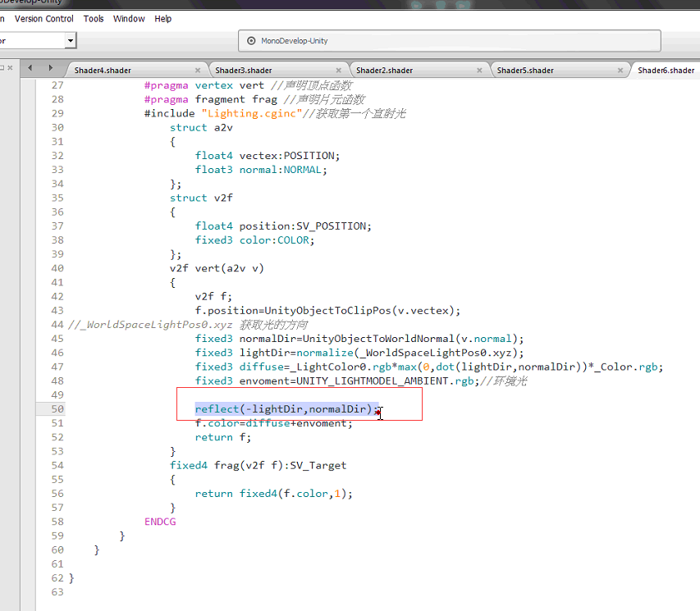Open the Version Control menu
The width and height of the screenshot is (700, 611).
[43, 19]
